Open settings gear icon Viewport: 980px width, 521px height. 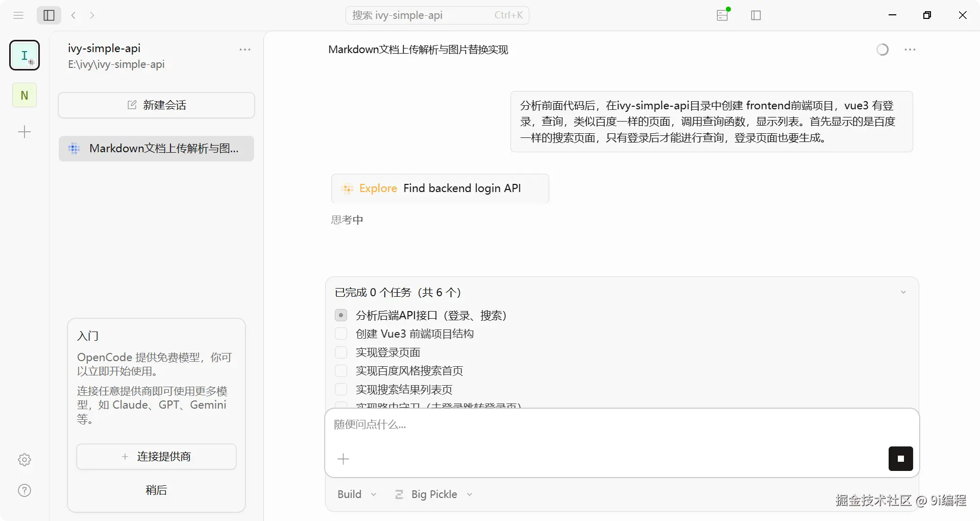(24, 460)
